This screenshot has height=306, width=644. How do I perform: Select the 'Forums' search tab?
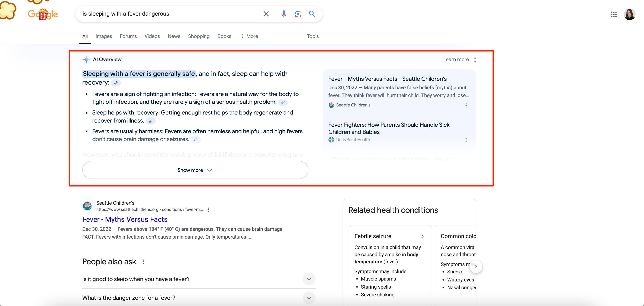(128, 36)
